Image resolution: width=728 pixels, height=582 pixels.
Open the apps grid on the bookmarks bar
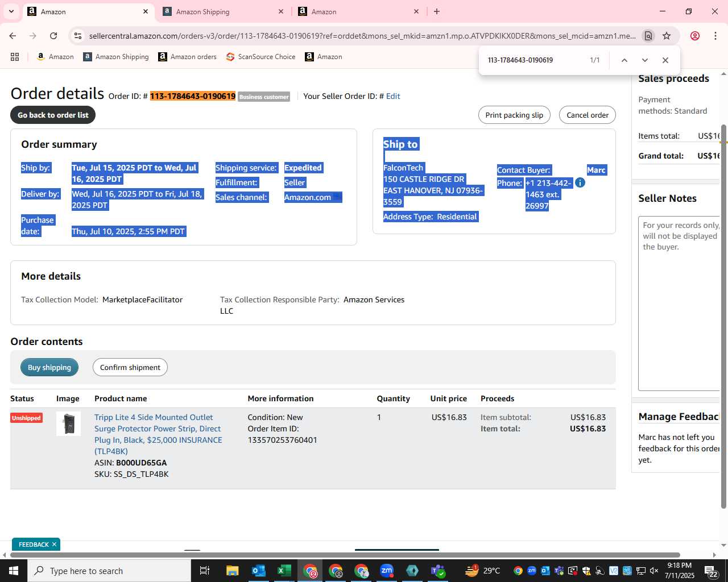pyautogui.click(x=15, y=57)
